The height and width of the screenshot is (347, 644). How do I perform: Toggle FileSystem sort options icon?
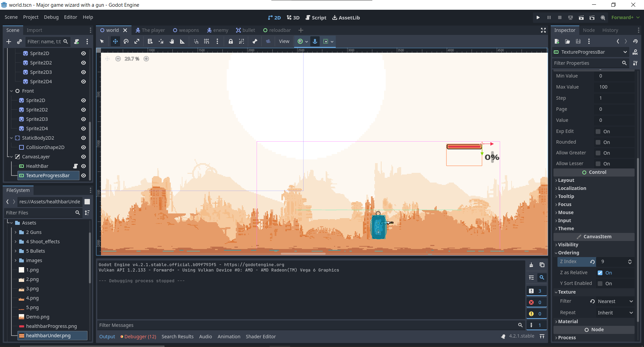click(x=87, y=213)
